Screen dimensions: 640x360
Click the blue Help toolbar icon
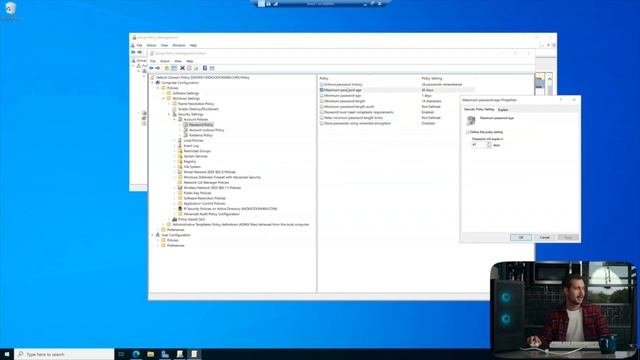(205, 68)
